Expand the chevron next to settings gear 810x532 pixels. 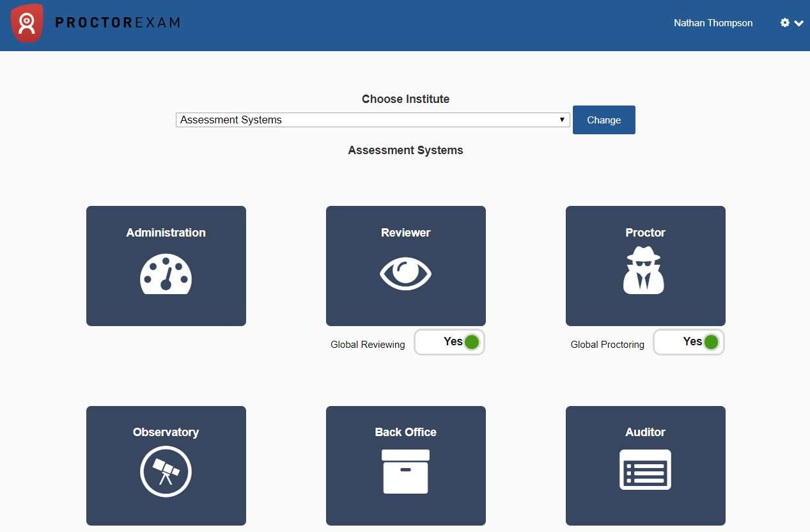[x=798, y=24]
